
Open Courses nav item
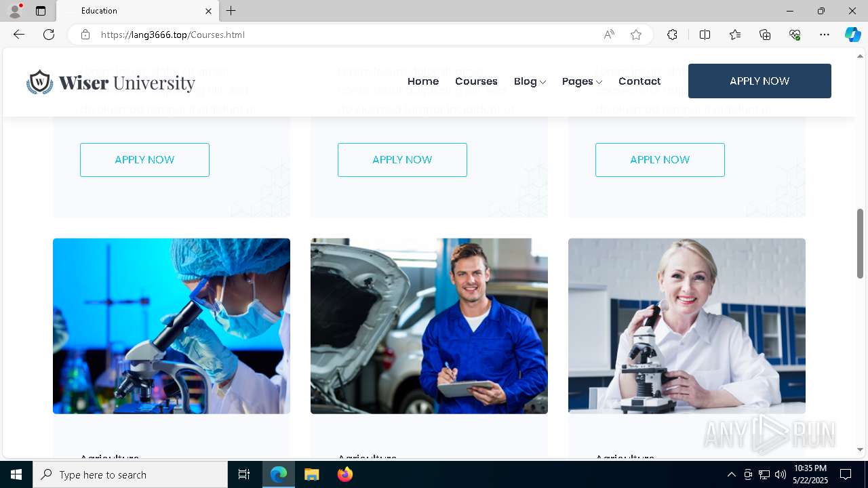[x=476, y=81]
